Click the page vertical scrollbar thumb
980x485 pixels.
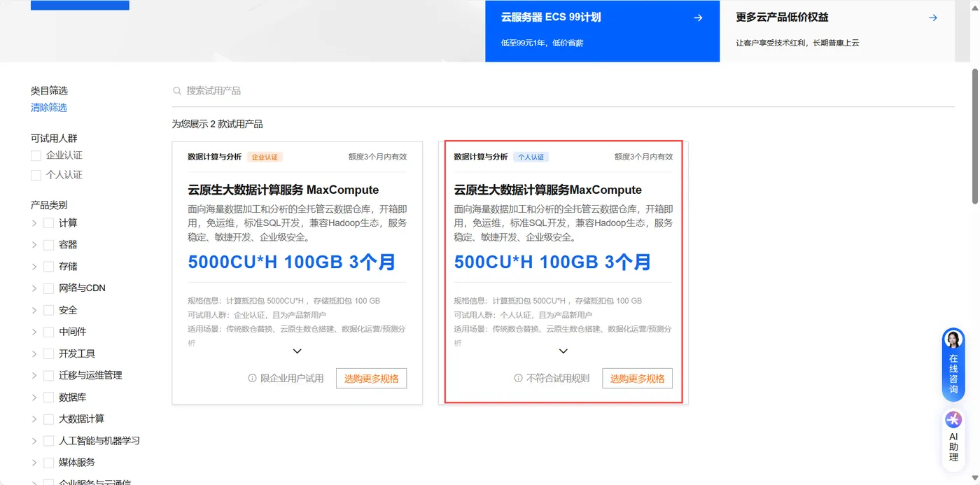[x=975, y=136]
